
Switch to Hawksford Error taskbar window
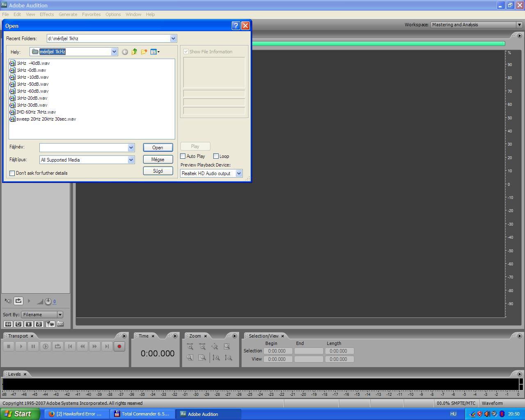coord(77,414)
